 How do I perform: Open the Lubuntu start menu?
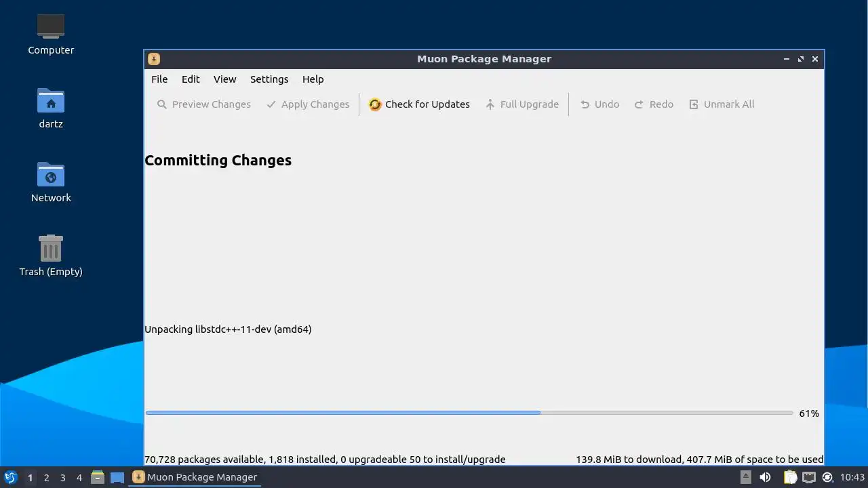[x=10, y=477]
